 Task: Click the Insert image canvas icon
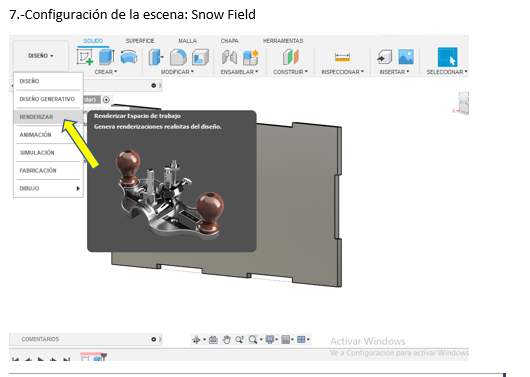pos(406,57)
